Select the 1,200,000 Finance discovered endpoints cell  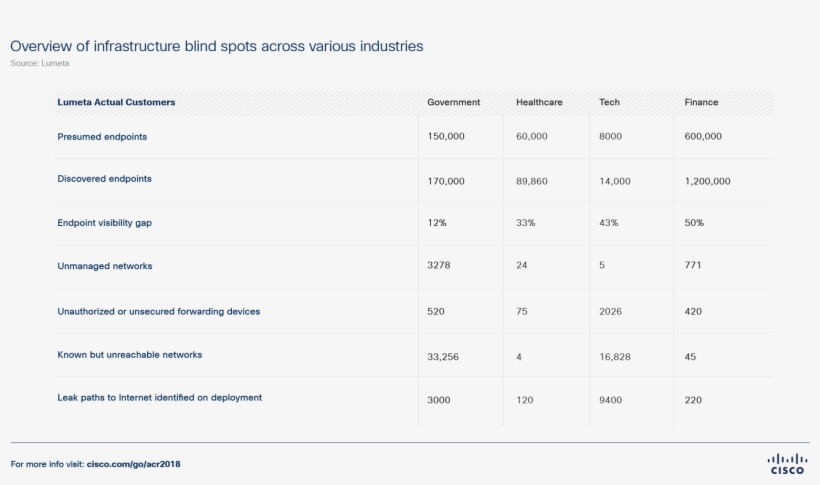click(707, 181)
